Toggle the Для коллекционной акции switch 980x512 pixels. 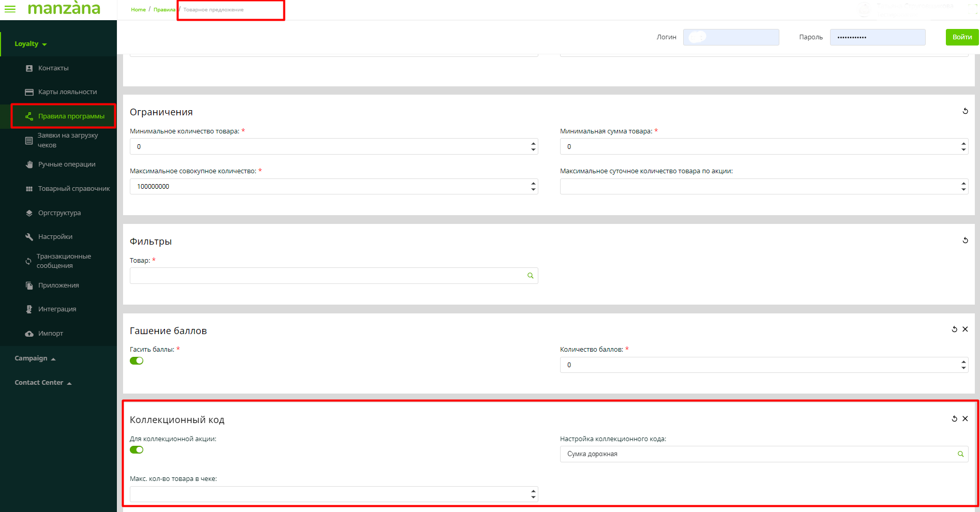click(x=137, y=450)
